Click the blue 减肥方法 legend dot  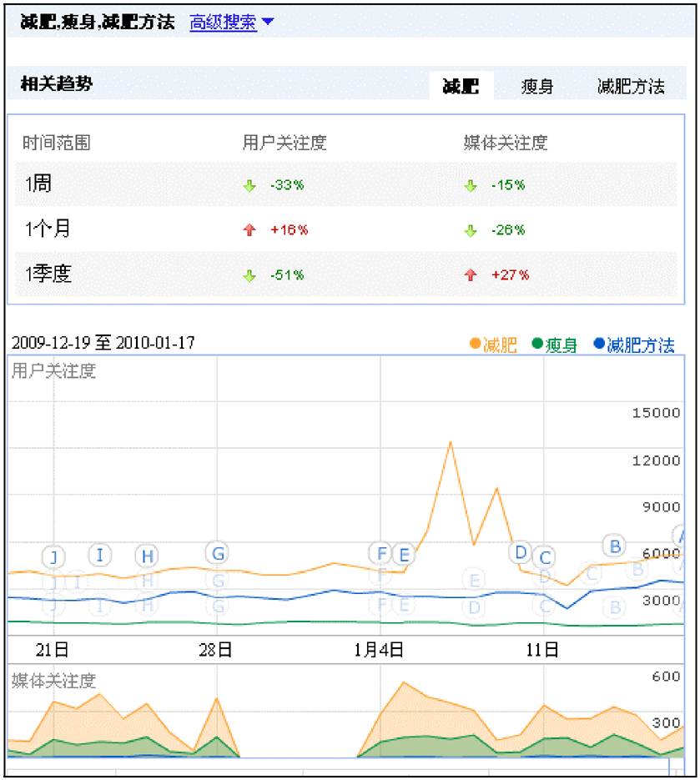(x=599, y=343)
